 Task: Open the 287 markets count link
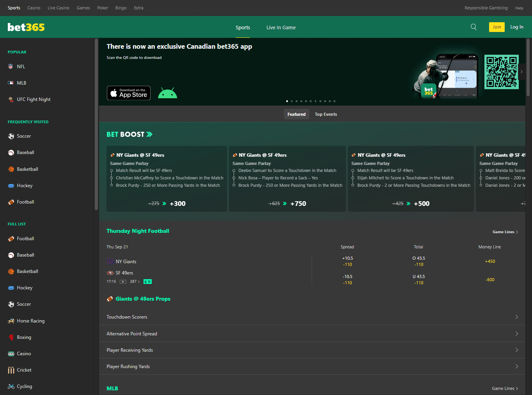(x=135, y=282)
